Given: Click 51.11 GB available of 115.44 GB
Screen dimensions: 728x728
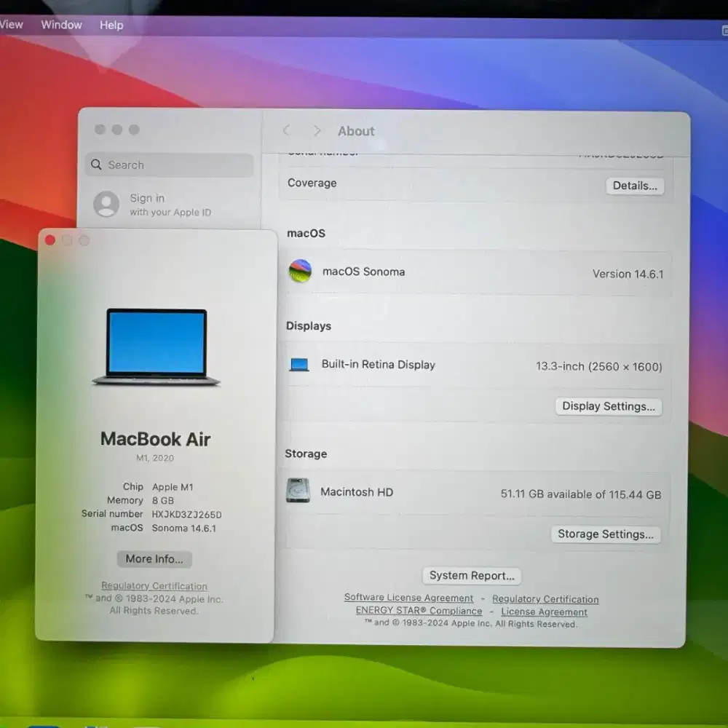Looking at the screenshot, I should click(581, 494).
